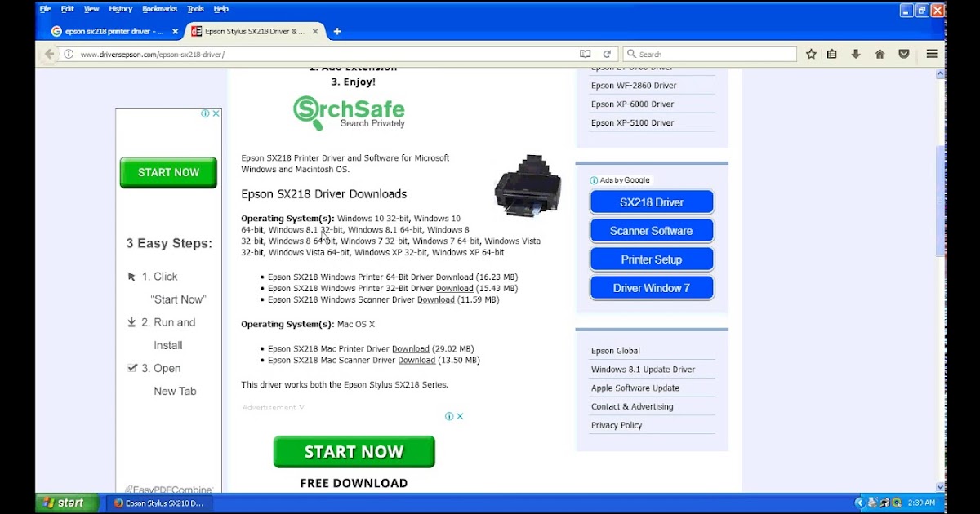
Task: Open the downloads arrow icon
Action: click(856, 54)
